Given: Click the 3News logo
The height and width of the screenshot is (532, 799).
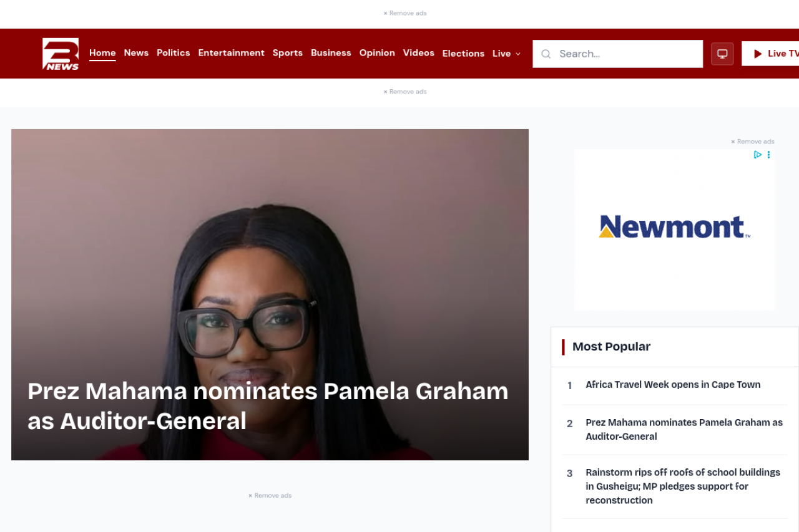Looking at the screenshot, I should 61,54.
